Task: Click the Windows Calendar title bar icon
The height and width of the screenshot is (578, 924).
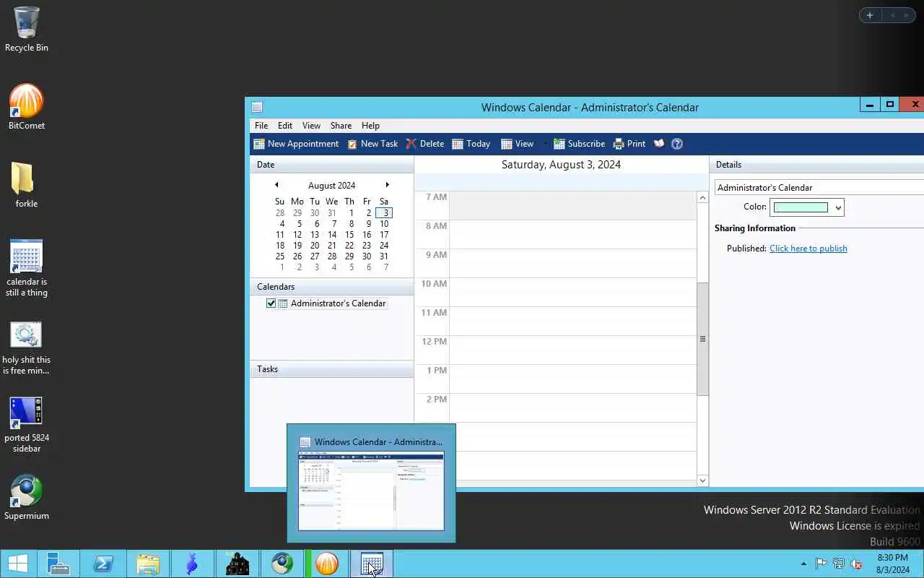Action: (x=256, y=107)
